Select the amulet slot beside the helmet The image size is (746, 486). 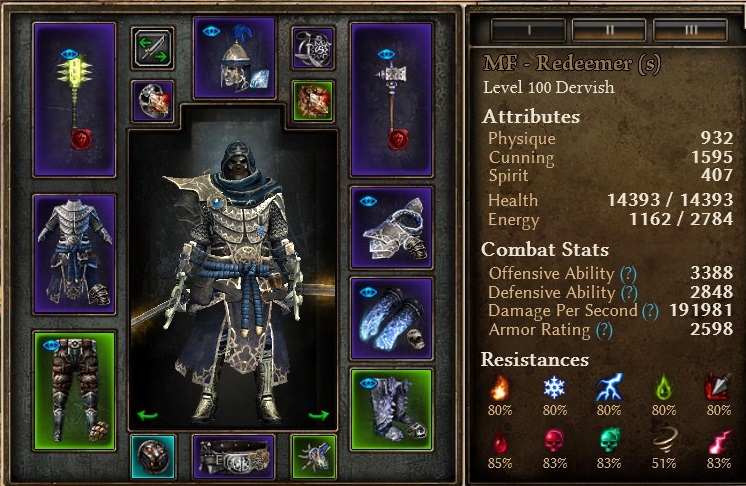[313, 48]
